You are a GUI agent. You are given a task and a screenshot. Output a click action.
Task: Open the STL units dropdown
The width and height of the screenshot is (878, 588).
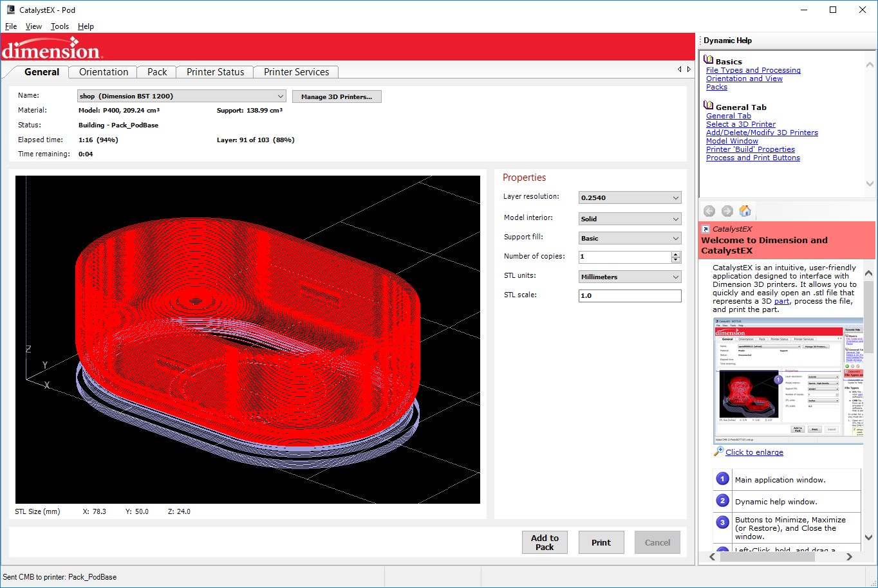coord(630,277)
